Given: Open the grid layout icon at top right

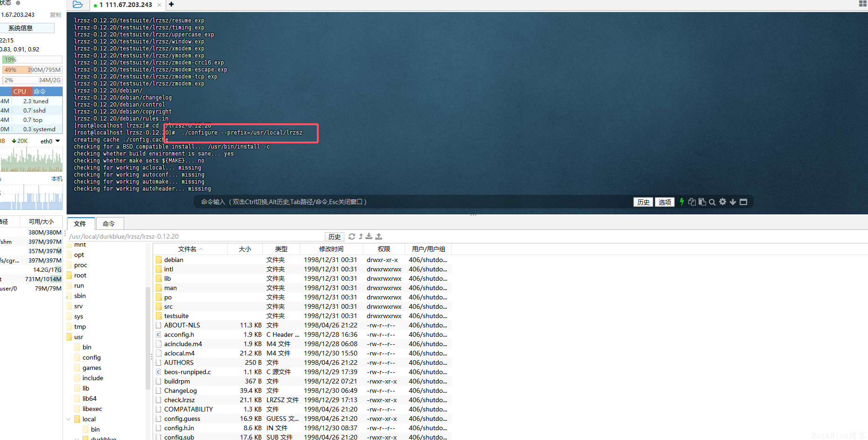Looking at the screenshot, I should pyautogui.click(x=863, y=4).
